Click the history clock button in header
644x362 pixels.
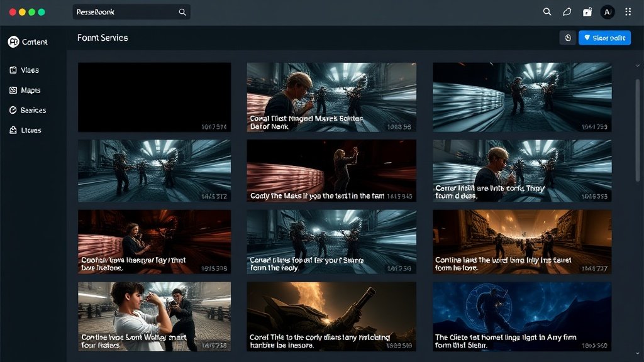(x=568, y=38)
